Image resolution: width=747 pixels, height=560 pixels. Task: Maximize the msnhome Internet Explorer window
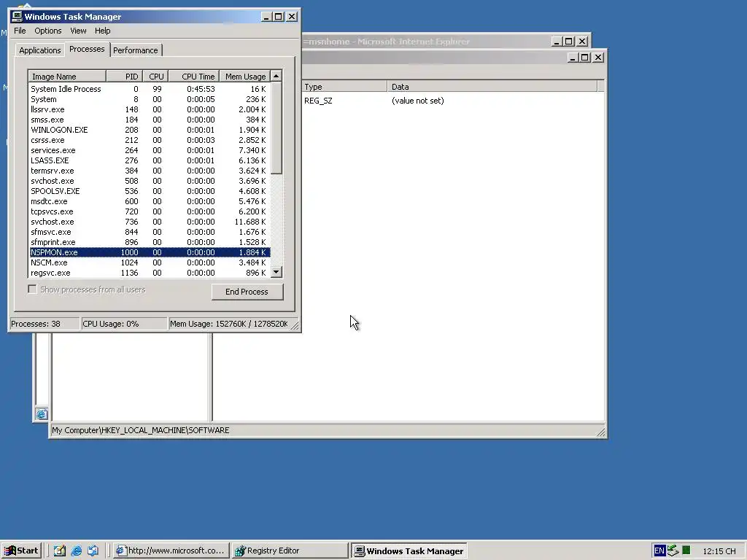[569, 42]
